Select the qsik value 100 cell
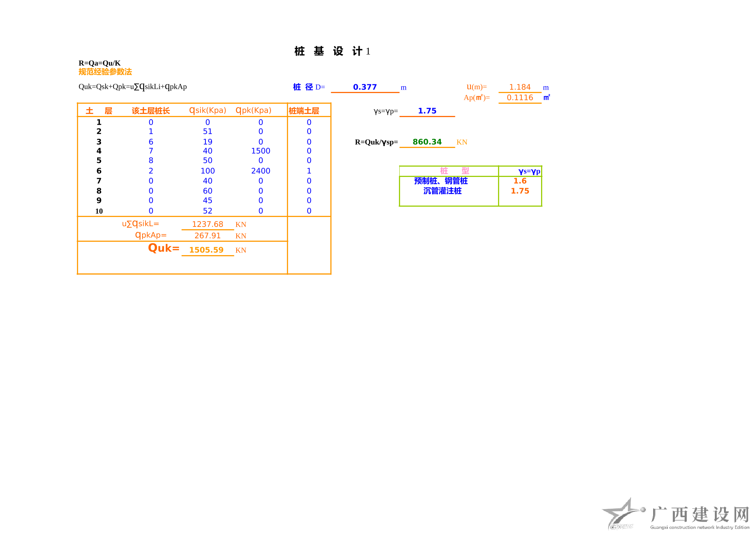Screen dimensions: 756x535 point(208,171)
